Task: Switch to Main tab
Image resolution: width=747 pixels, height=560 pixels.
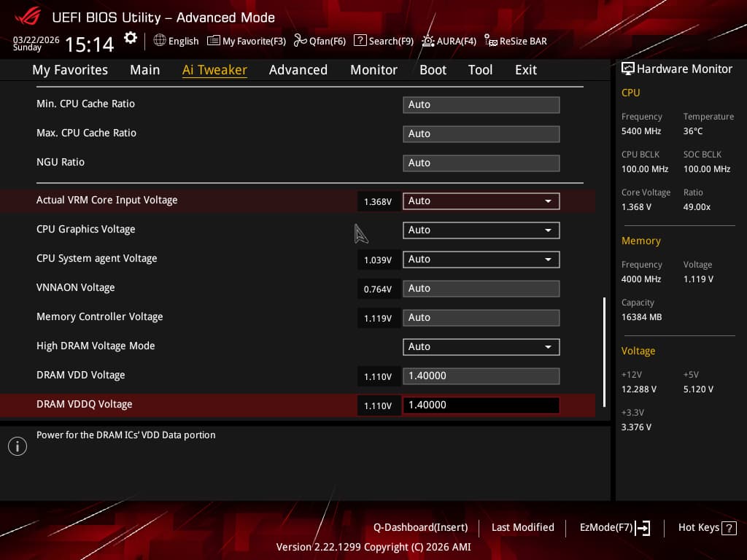Action: pos(145,70)
